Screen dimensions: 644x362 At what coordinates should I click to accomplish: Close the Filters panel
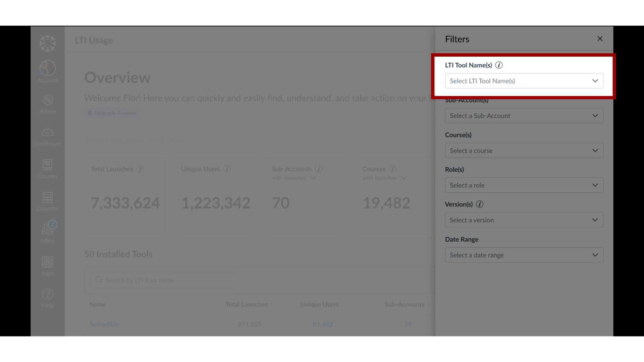(600, 39)
